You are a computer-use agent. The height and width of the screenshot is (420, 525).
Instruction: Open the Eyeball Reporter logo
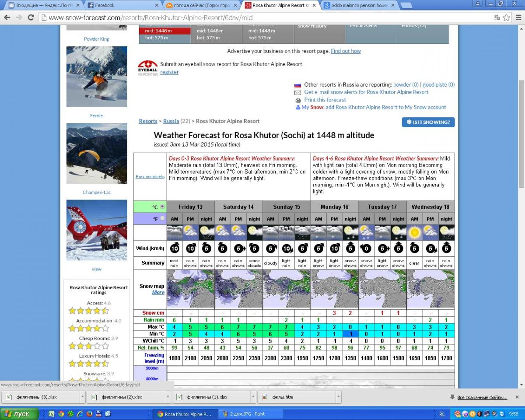tap(147, 68)
